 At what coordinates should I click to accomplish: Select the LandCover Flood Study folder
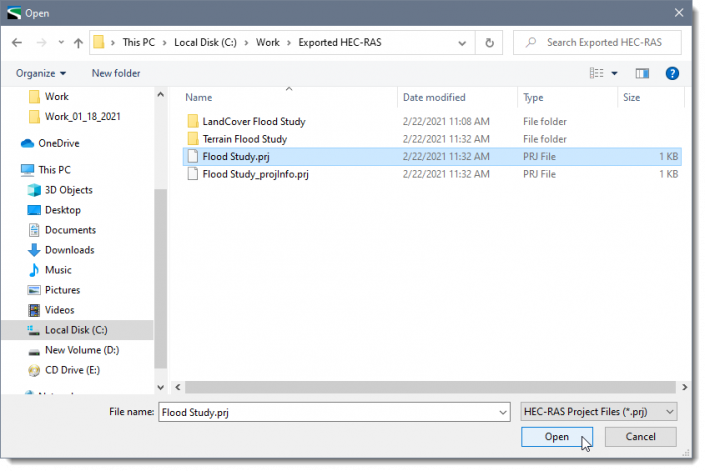pos(253,122)
